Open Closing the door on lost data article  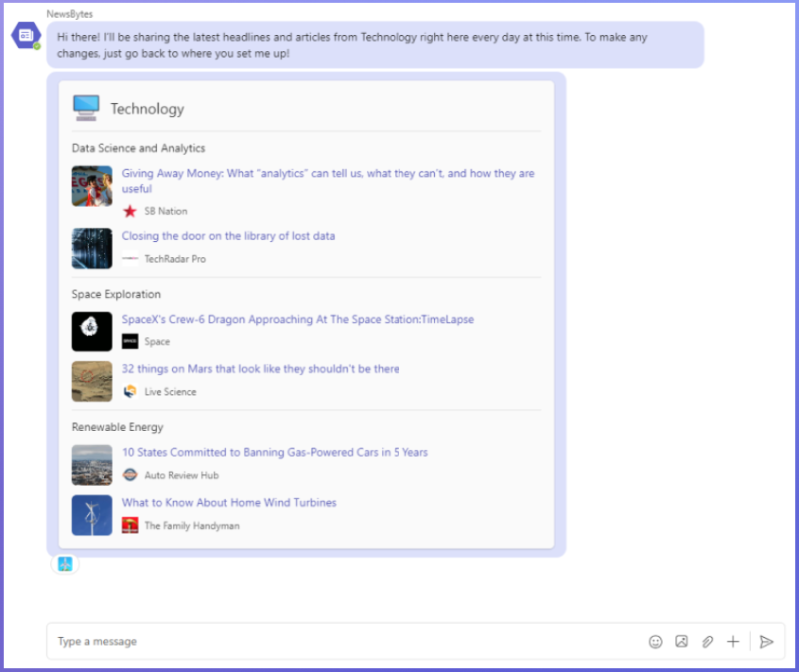[x=228, y=236]
